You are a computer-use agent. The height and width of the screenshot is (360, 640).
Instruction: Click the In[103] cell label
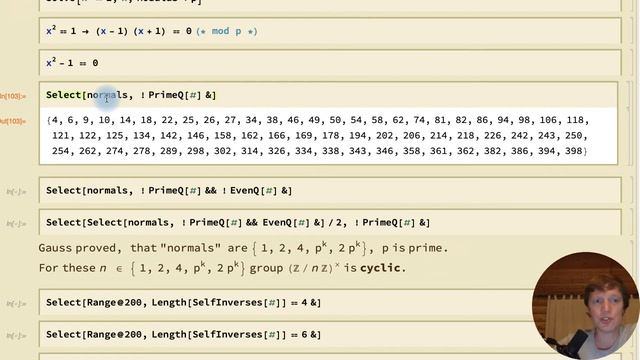pos(13,96)
